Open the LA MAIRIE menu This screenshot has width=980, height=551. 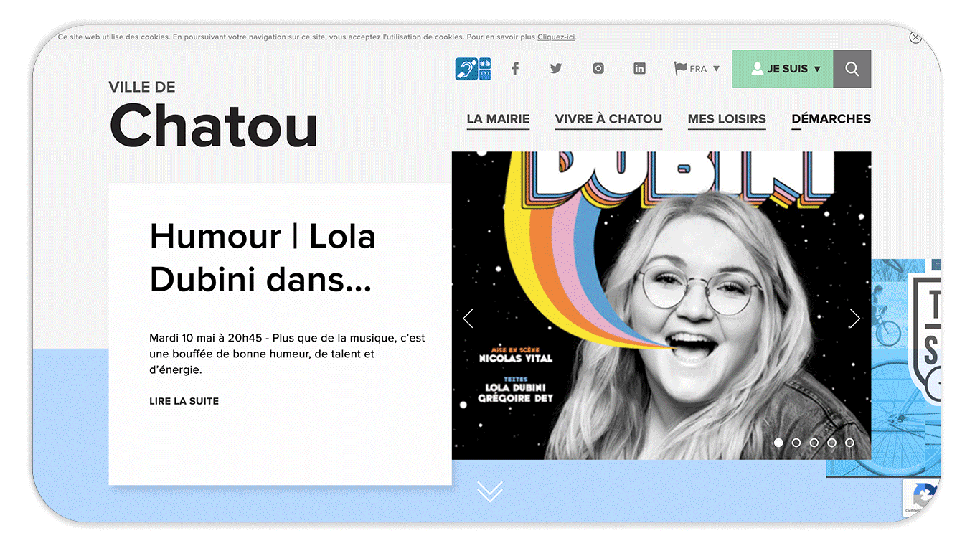[x=498, y=120]
